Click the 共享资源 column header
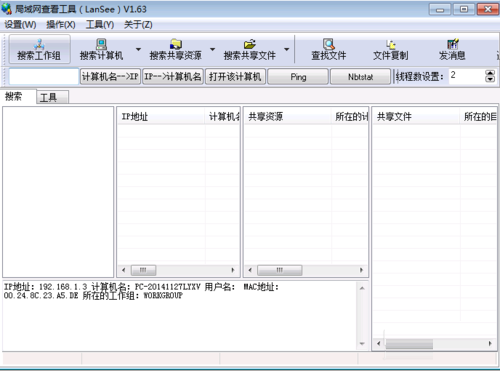 288,116
